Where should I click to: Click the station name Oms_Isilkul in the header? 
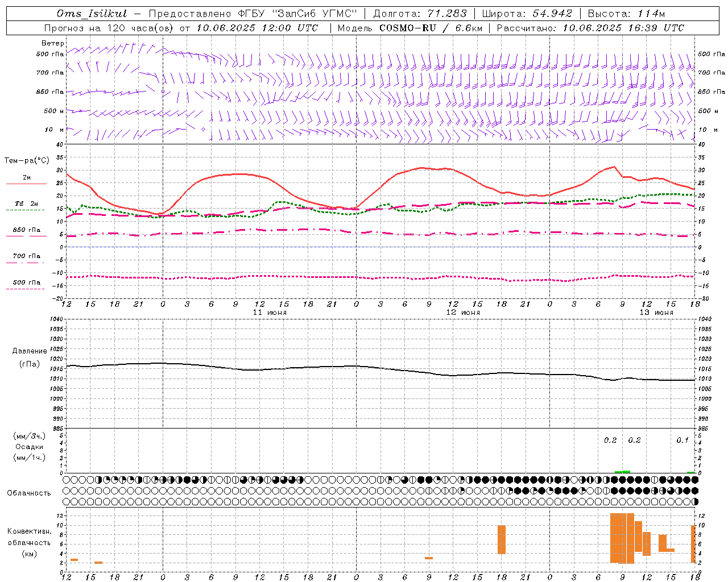pos(92,14)
